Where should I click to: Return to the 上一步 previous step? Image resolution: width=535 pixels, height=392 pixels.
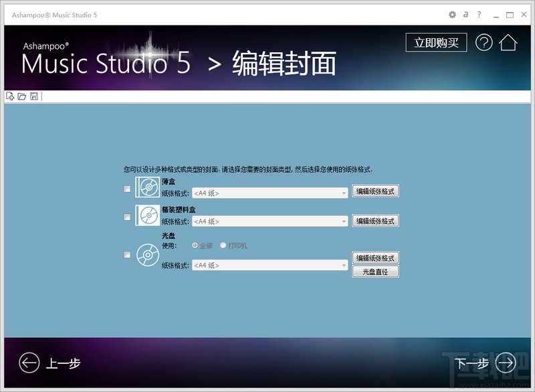pyautogui.click(x=47, y=361)
